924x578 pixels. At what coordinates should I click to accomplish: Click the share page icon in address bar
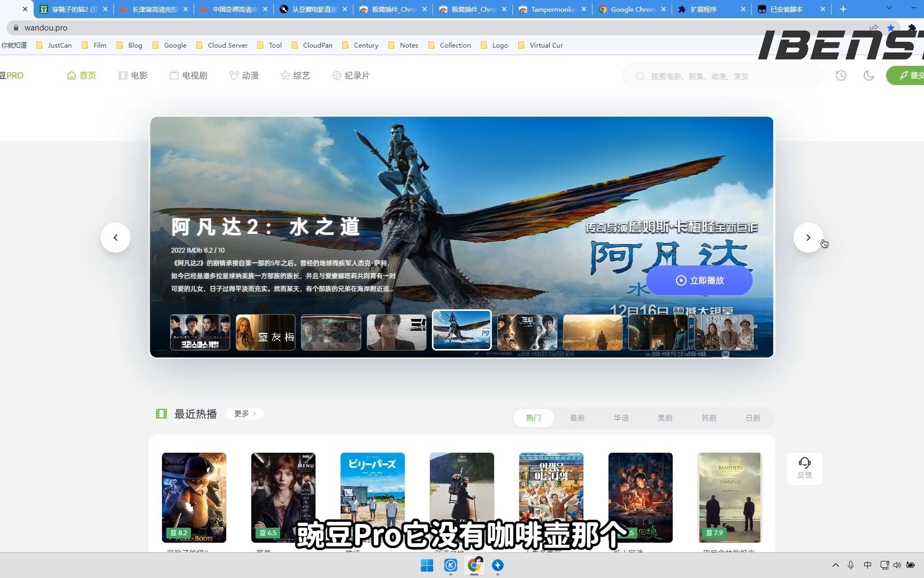tap(874, 28)
